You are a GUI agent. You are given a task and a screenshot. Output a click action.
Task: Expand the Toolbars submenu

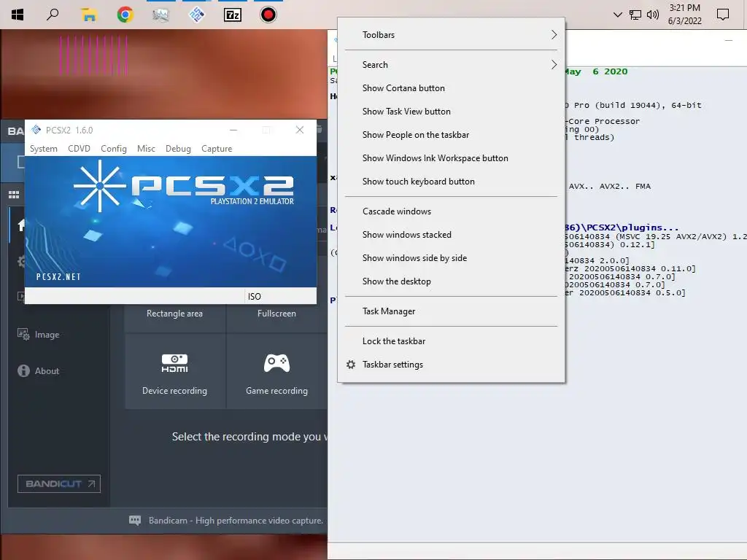451,35
